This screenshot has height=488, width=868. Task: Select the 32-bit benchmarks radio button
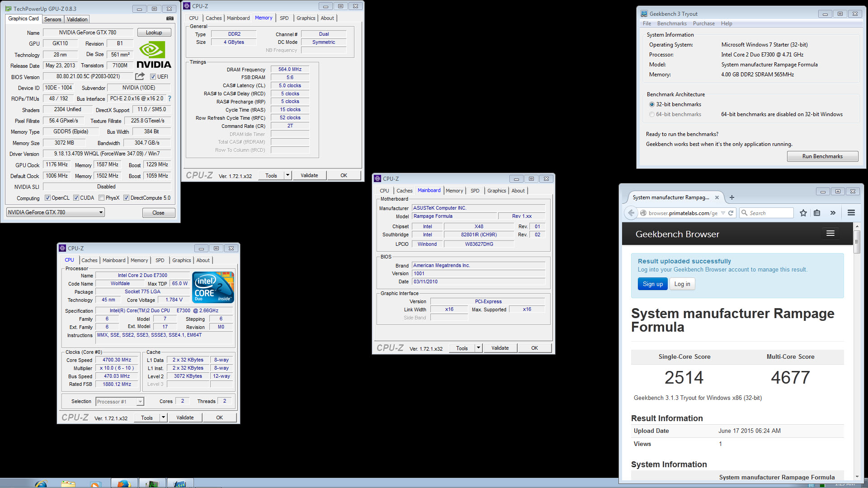pyautogui.click(x=652, y=104)
